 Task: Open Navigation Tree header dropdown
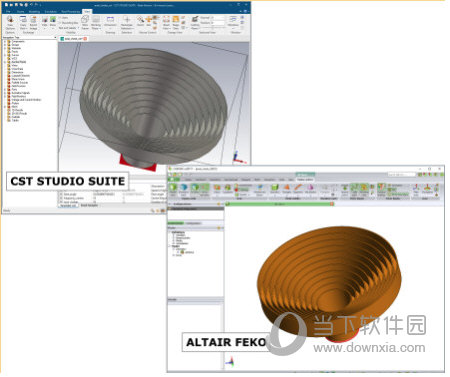tap(55, 38)
